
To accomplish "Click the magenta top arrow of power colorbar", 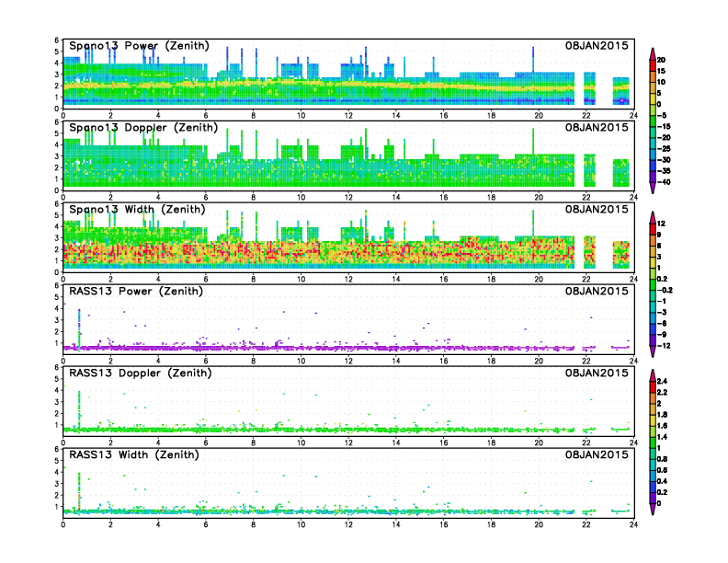I will tap(653, 52).
